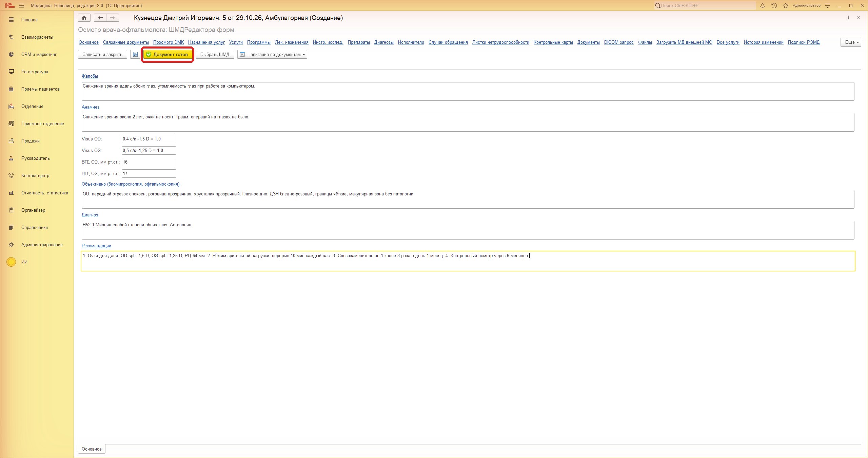The width and height of the screenshot is (868, 458).
Task: Open the DICOM запрос link
Action: pyautogui.click(x=619, y=42)
